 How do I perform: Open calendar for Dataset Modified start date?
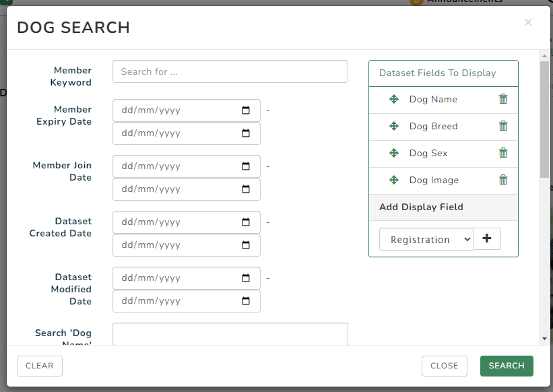[x=246, y=278]
